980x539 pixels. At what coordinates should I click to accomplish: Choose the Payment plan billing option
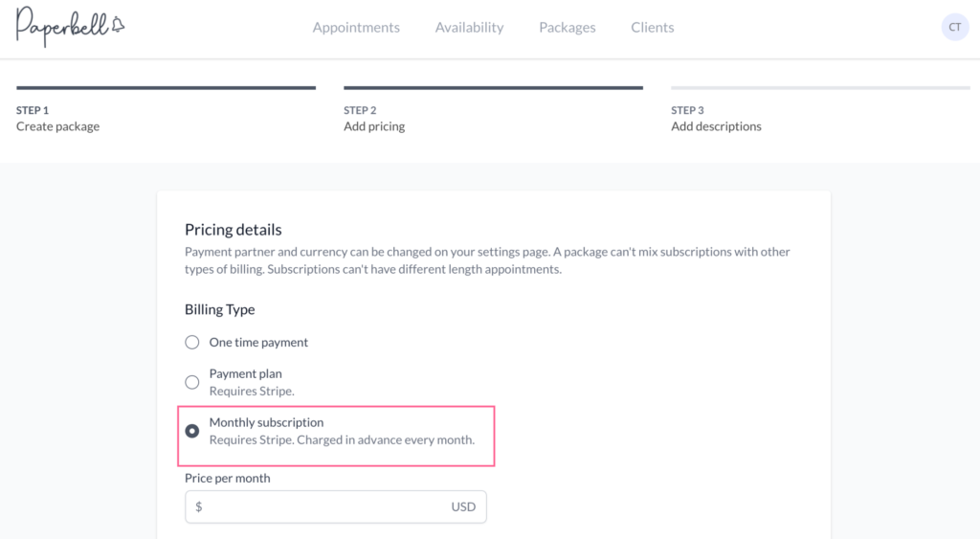pos(191,382)
